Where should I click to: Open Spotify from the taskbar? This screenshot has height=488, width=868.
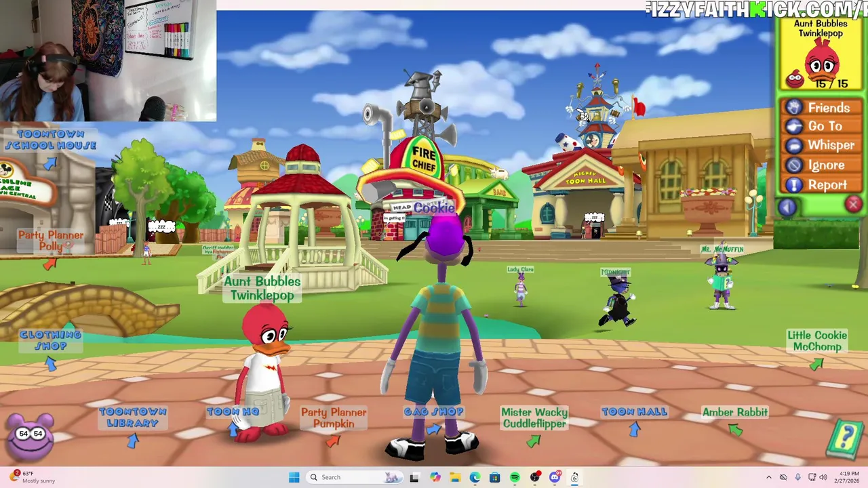point(515,477)
